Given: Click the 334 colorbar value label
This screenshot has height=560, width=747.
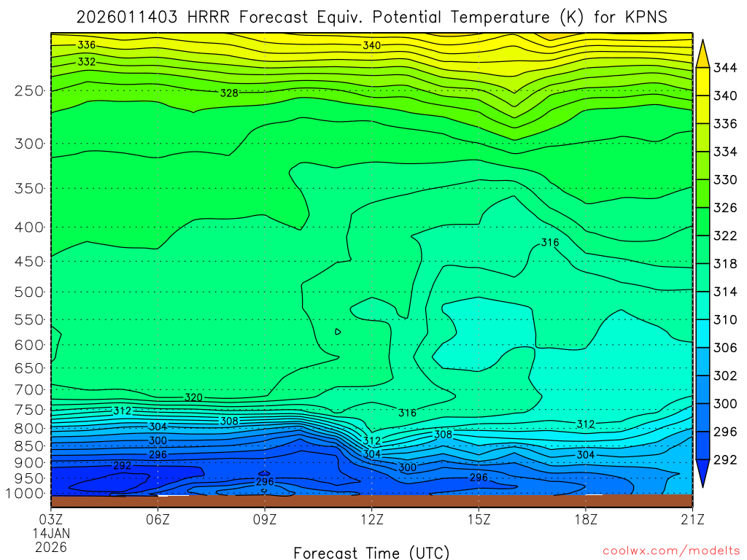Looking at the screenshot, I should pos(724,152).
